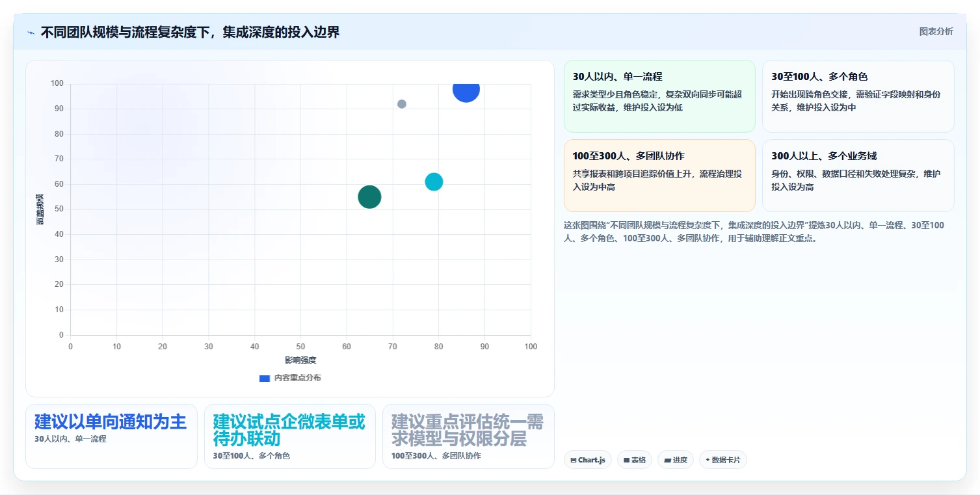Toggle the 内容重点分布 legend color box
Screen dimensions: 980x495
264,378
